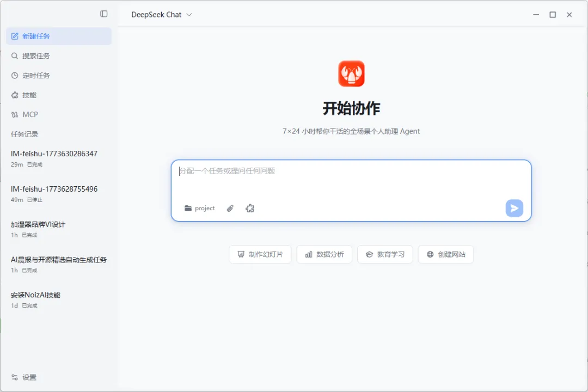Image resolution: width=588 pixels, height=392 pixels.
Task: Open the 安装NoizAI技能 task record
Action: pos(59,300)
